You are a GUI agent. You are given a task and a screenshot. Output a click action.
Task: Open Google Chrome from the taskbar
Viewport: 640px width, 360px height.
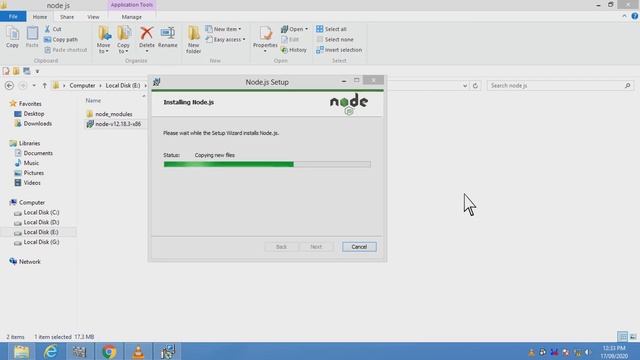coord(109,351)
